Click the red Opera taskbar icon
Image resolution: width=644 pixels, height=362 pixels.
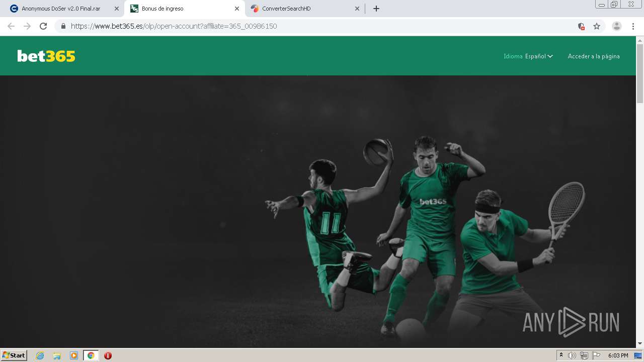click(x=108, y=355)
